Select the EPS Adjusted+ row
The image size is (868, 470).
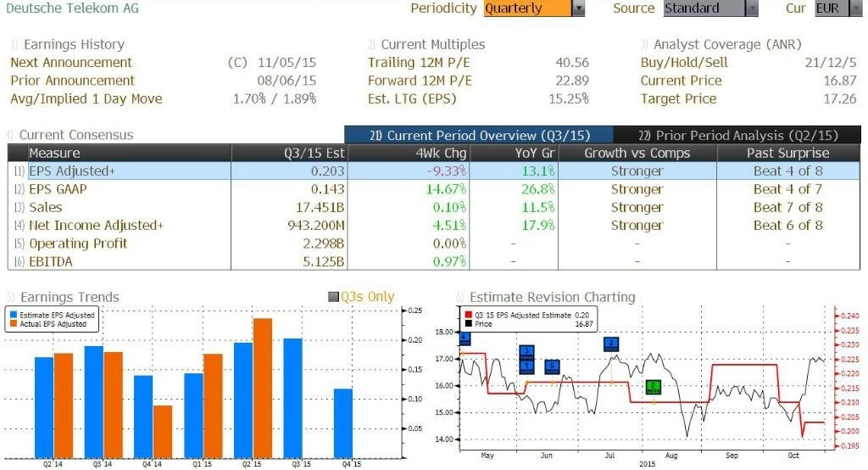[434, 171]
